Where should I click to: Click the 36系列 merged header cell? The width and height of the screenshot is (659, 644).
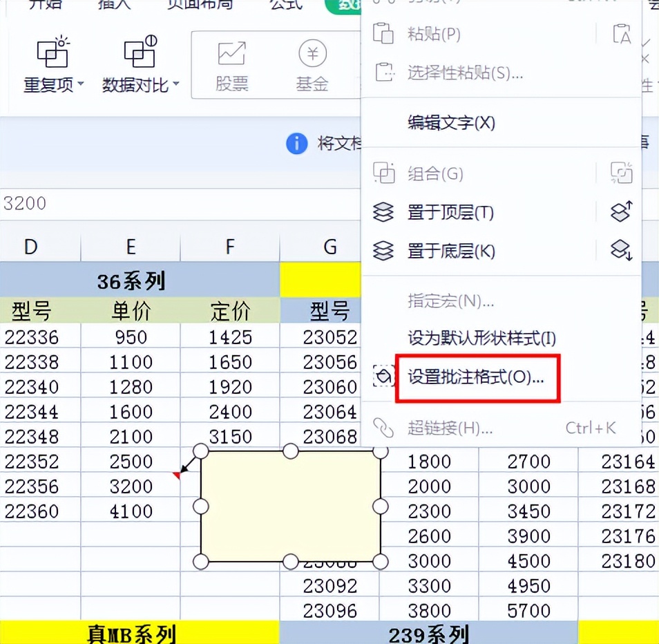(x=140, y=281)
